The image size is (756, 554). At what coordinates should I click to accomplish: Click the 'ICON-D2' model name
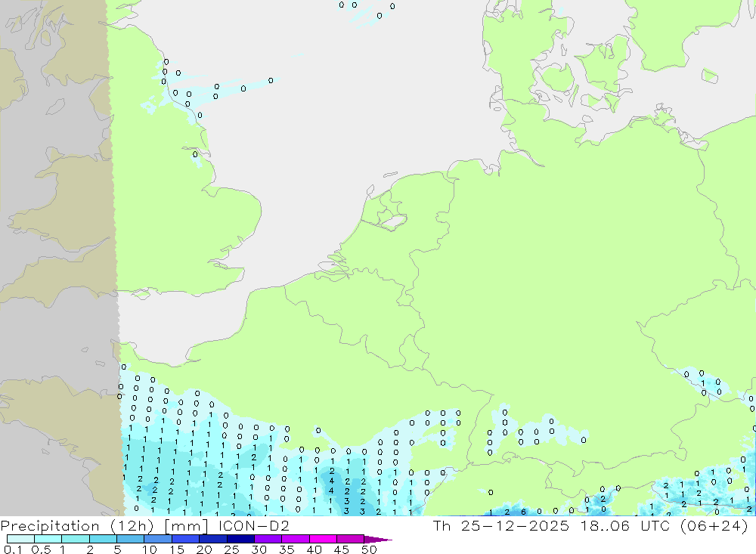[x=254, y=525]
